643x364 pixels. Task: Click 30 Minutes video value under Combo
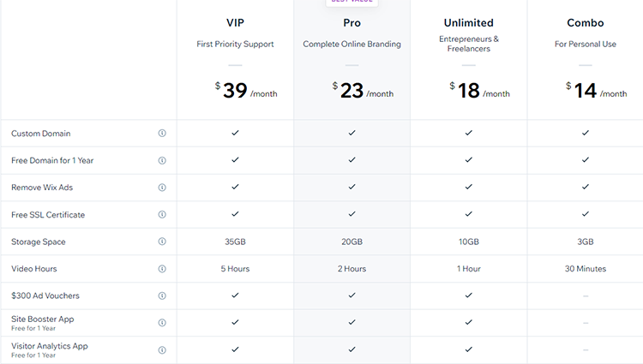[586, 269]
